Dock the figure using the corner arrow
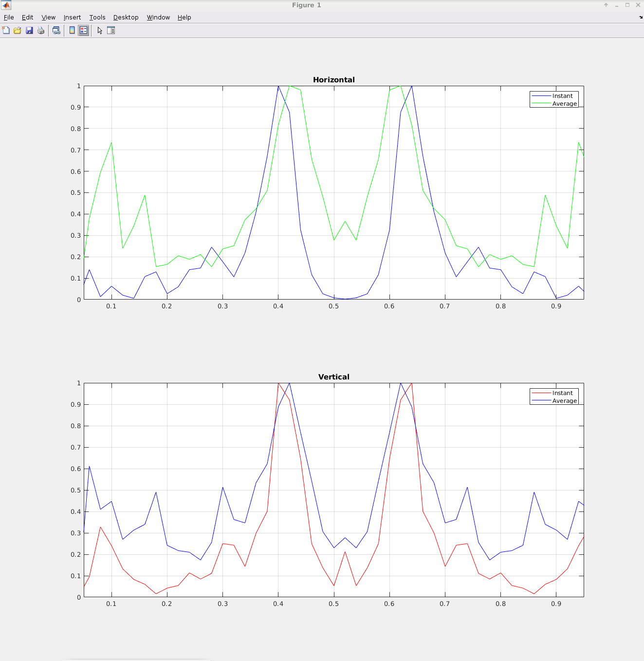644x661 pixels. click(x=641, y=17)
